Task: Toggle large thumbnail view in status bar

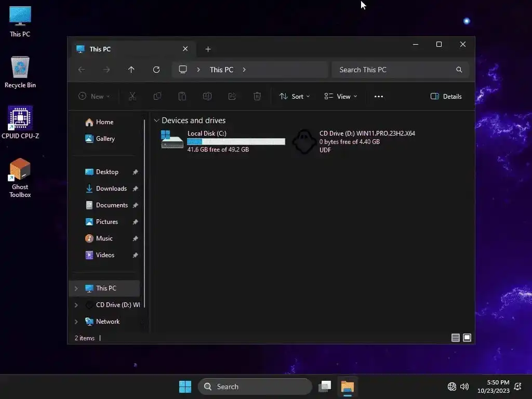Action: 467,338
